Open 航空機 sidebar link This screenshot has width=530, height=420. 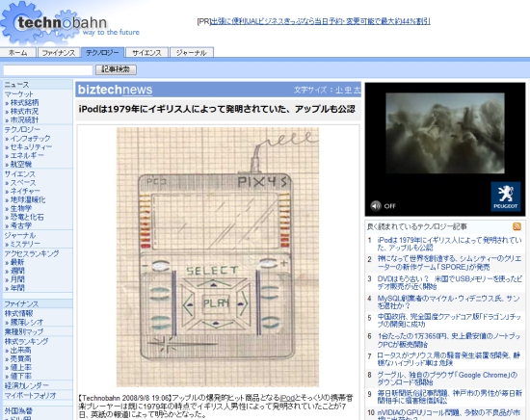tap(21, 164)
